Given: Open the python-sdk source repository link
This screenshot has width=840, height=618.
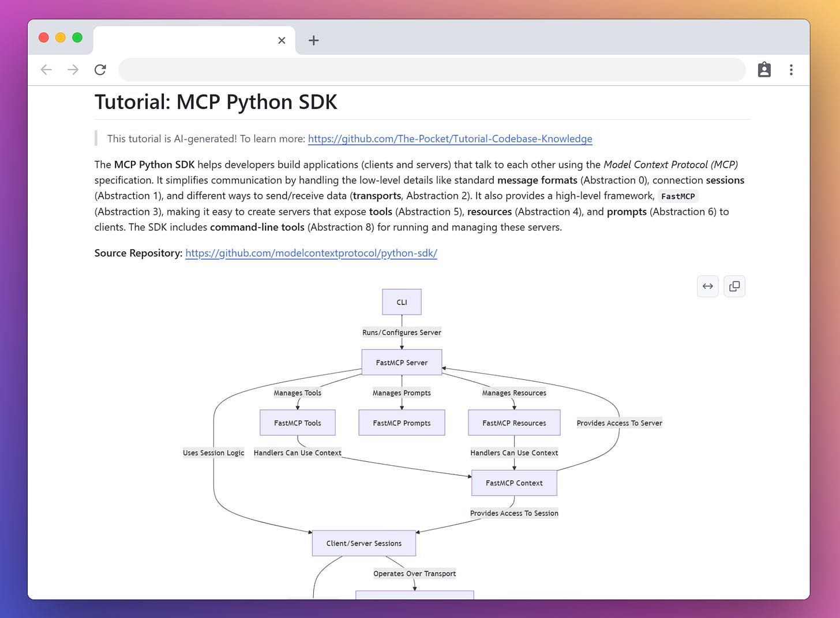Looking at the screenshot, I should 311,253.
